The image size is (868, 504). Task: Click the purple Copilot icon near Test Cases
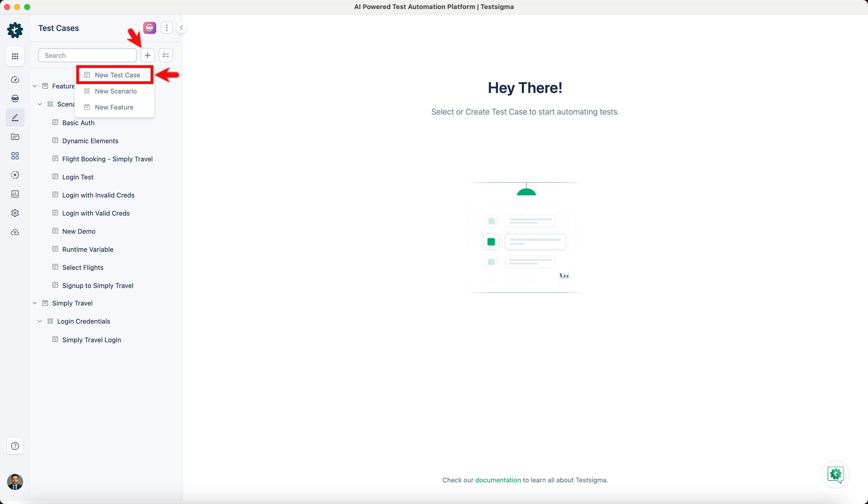pyautogui.click(x=149, y=28)
